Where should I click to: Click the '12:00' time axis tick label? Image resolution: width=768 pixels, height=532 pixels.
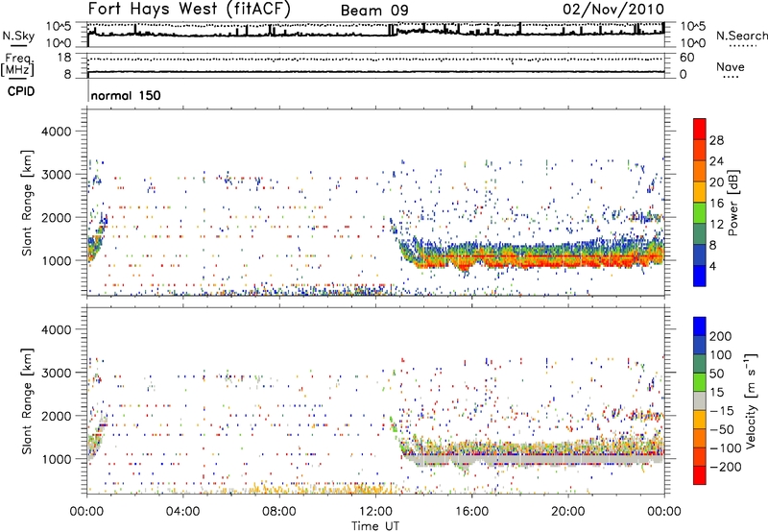(374, 512)
